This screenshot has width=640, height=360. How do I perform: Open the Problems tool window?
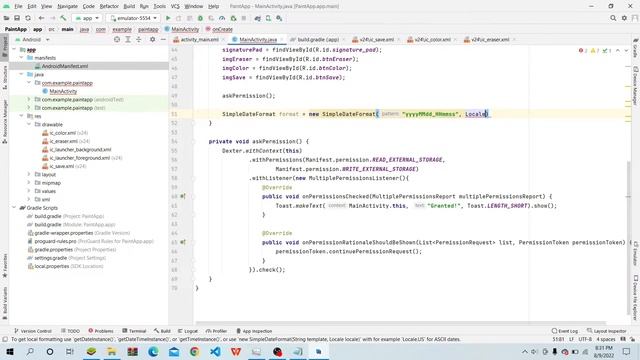[x=100, y=331]
